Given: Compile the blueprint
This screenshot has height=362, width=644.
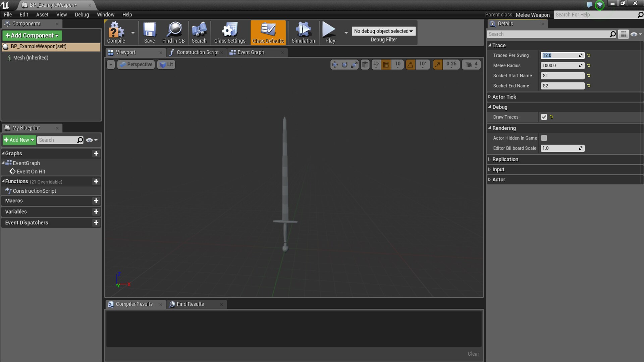Looking at the screenshot, I should [x=116, y=33].
